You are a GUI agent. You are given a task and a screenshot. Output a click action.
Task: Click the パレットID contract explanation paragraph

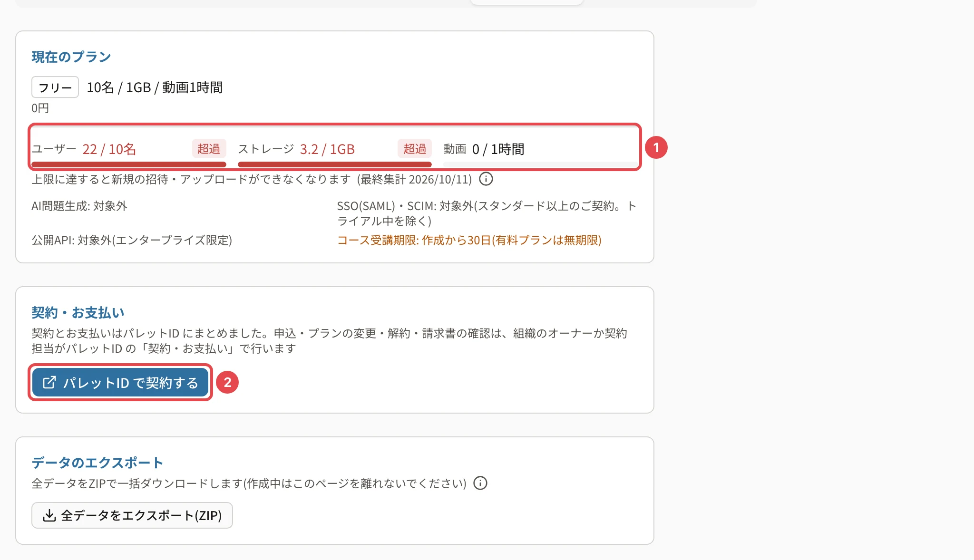coord(330,341)
